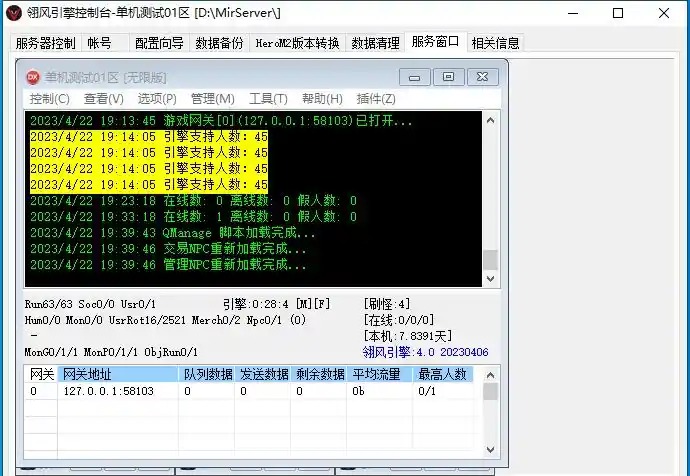The image size is (690, 476).
Task: Click the gateway table scroll up arrow
Action: point(491,375)
